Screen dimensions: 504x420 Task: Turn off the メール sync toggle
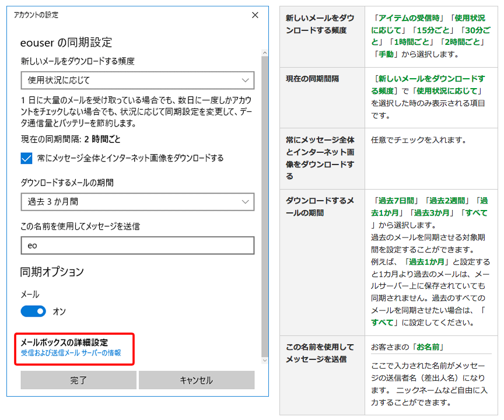pos(33,311)
